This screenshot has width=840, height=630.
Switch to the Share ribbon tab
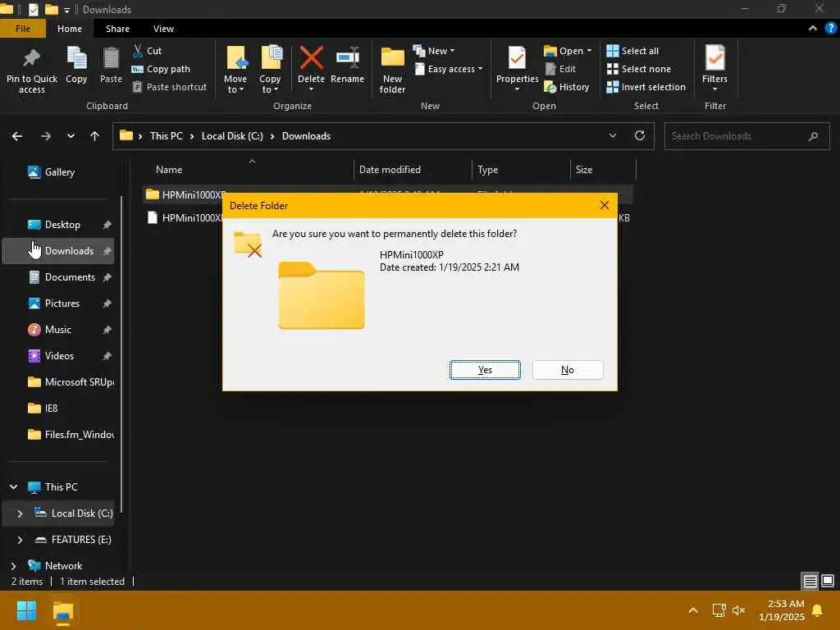pyautogui.click(x=117, y=29)
